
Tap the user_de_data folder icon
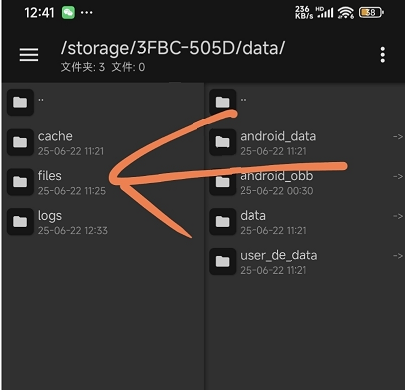click(223, 261)
